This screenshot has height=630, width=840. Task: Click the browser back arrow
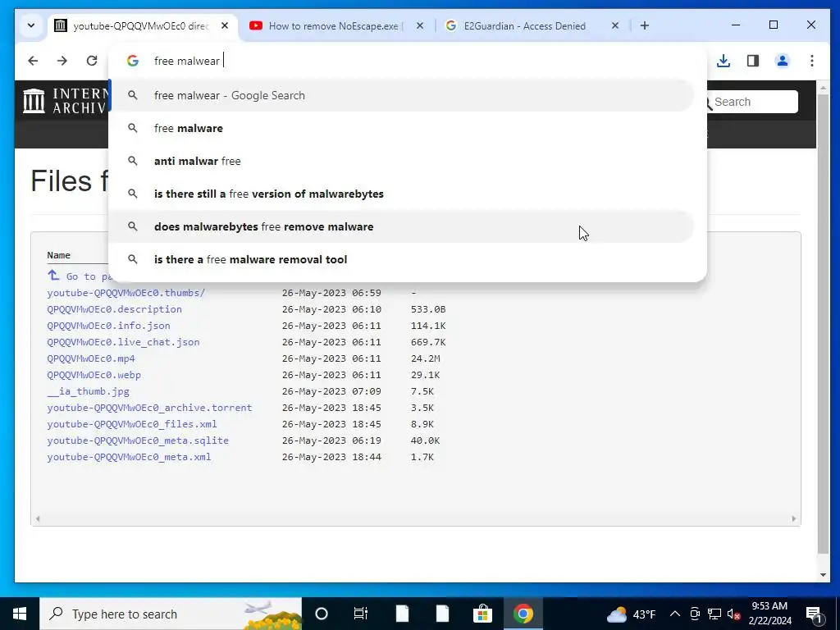pyautogui.click(x=33, y=61)
